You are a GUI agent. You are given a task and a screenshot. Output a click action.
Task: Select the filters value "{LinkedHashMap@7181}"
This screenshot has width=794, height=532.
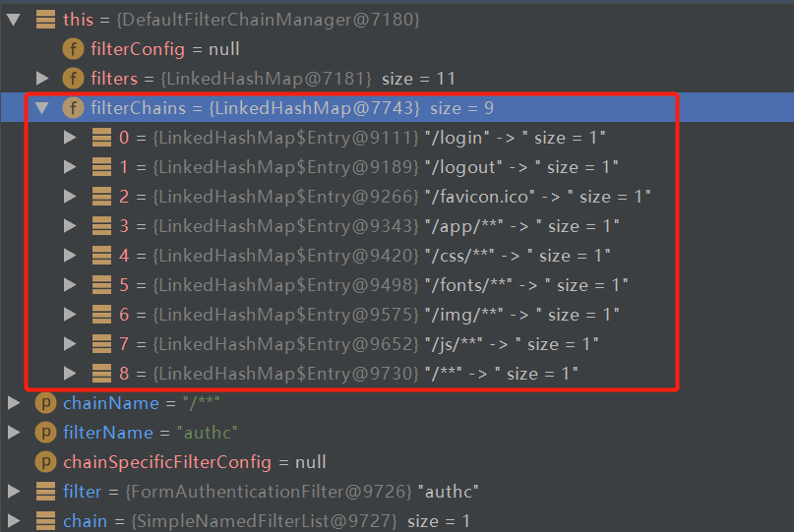(x=267, y=79)
